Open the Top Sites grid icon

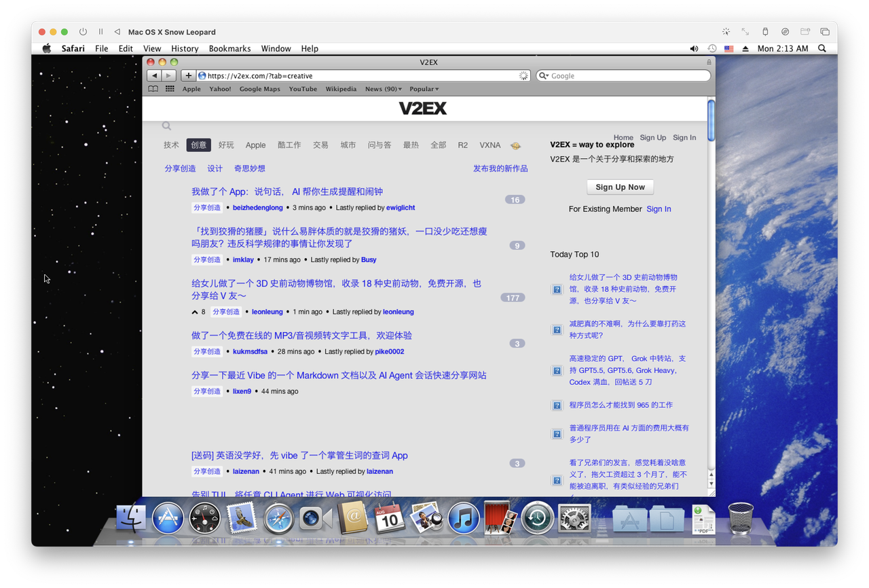pos(170,89)
